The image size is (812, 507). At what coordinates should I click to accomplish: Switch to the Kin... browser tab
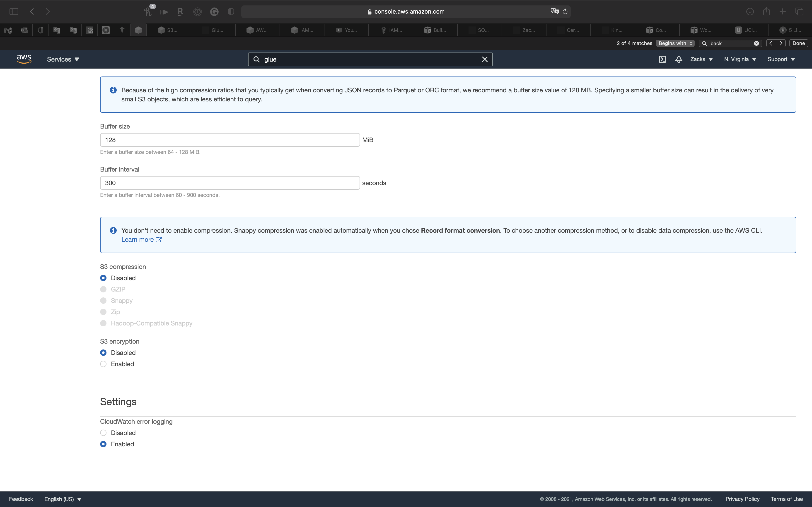point(613,30)
